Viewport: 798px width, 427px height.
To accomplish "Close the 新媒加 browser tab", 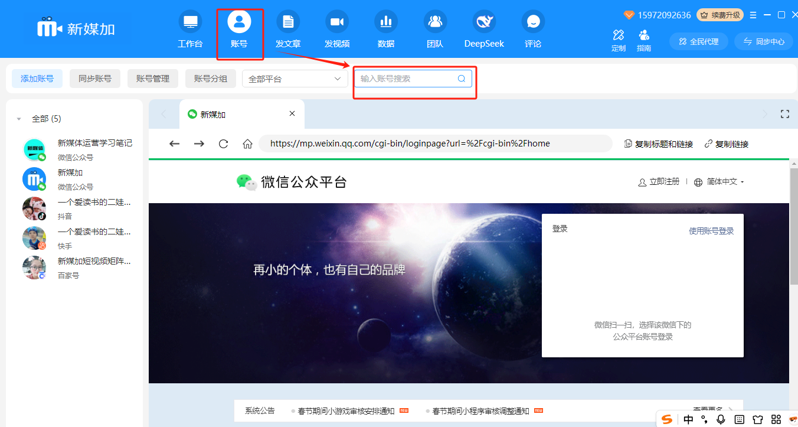I will (292, 113).
